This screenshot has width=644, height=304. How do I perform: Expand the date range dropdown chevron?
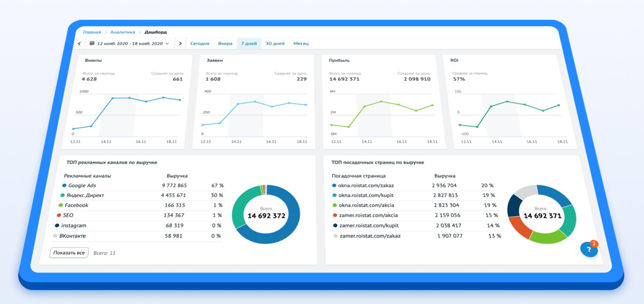tap(167, 43)
